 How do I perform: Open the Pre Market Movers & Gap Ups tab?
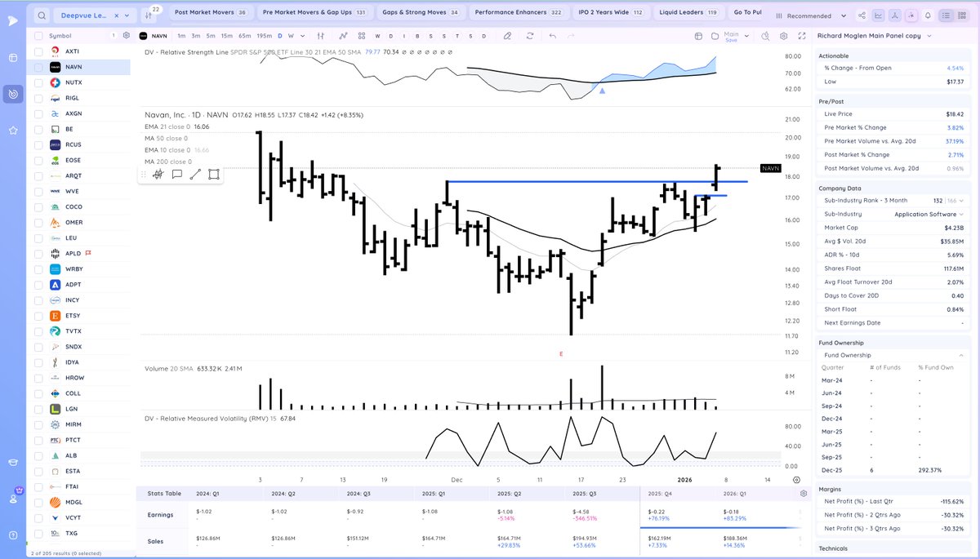pos(314,12)
